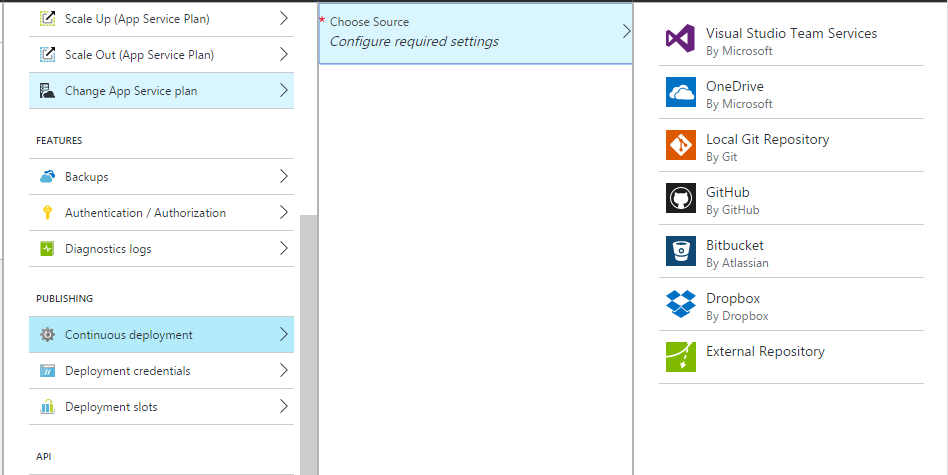Click the Local Git Repository orange icon
This screenshot has width=948, height=475.
click(681, 145)
